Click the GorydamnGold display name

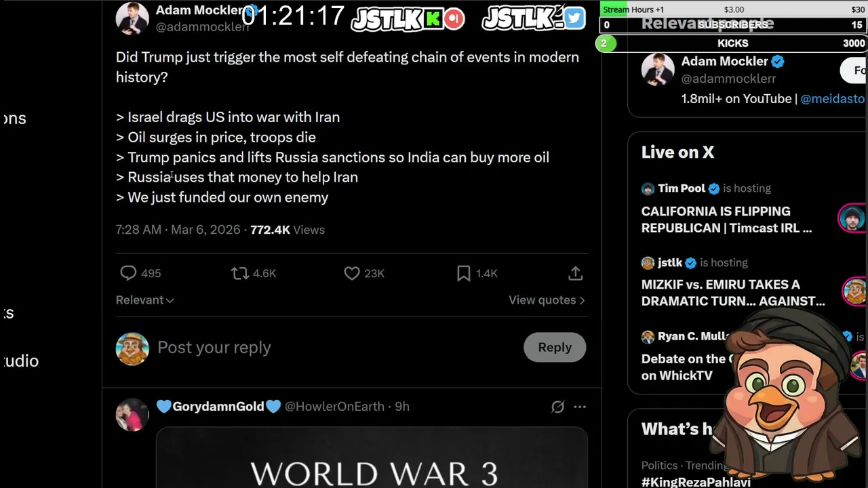coord(218,407)
